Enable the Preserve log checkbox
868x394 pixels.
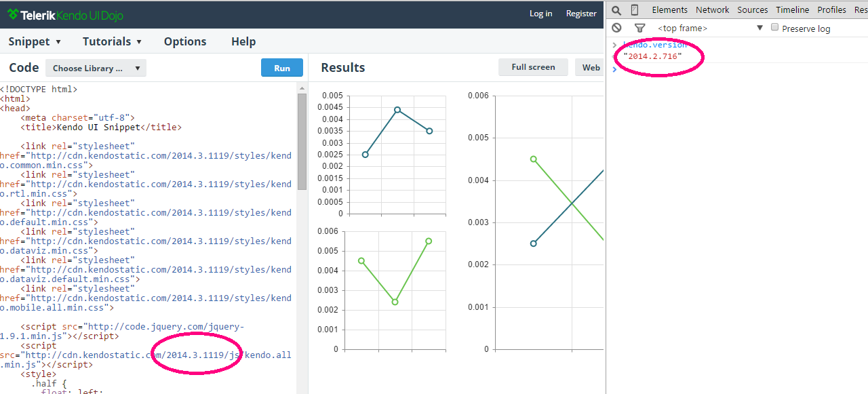pos(775,28)
